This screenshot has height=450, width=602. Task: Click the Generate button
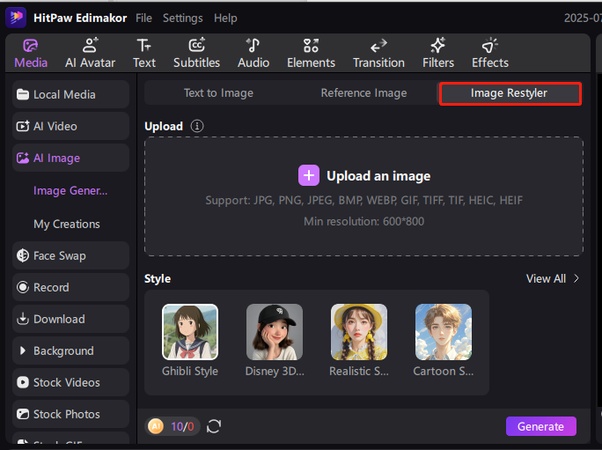click(541, 426)
